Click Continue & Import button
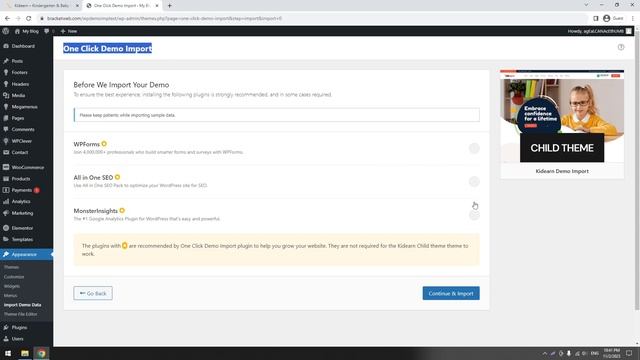640x360 pixels. (x=451, y=293)
